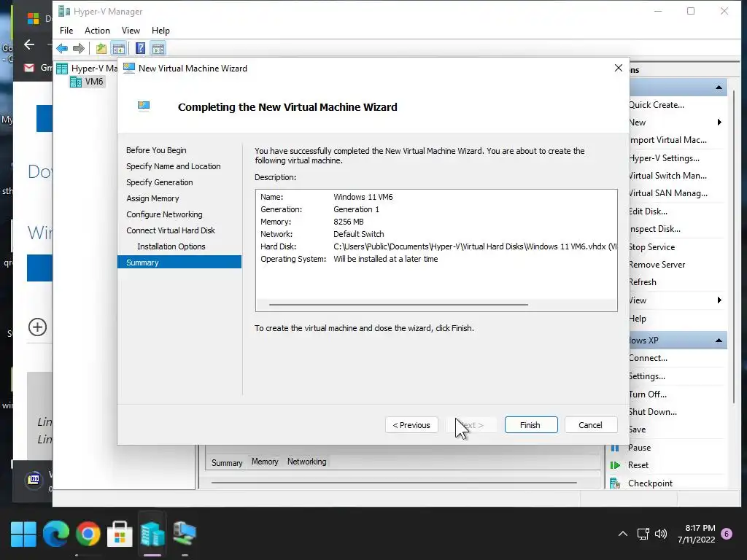
Task: Expand the New submenu arrow in Actions
Action: [719, 122]
